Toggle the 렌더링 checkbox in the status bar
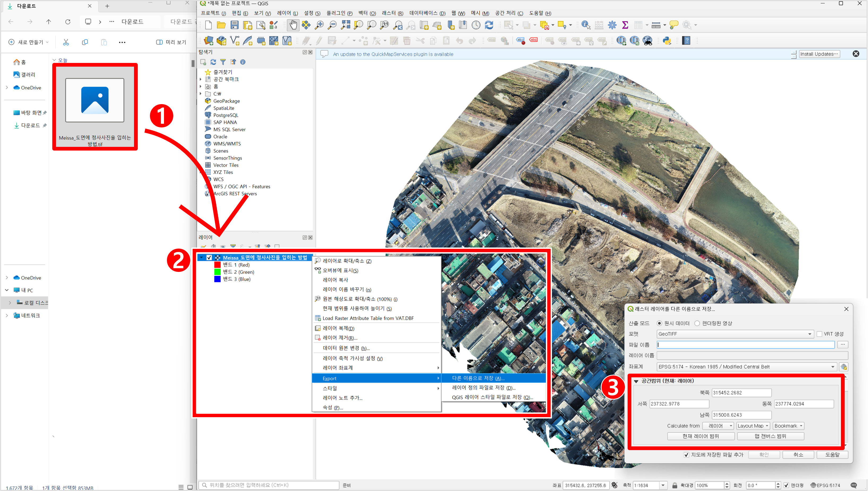This screenshot has height=491, width=868. 787,486
